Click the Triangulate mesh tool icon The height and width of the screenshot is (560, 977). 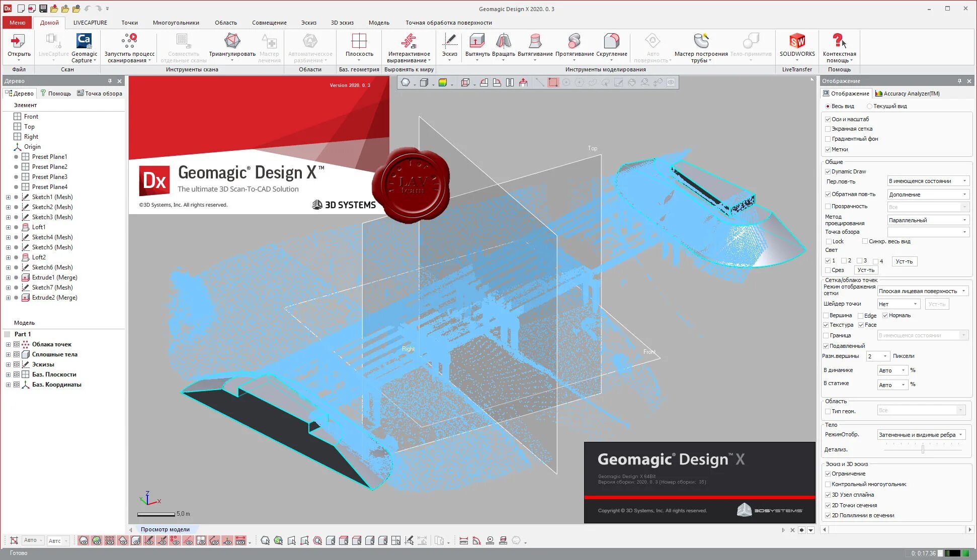coord(232,41)
